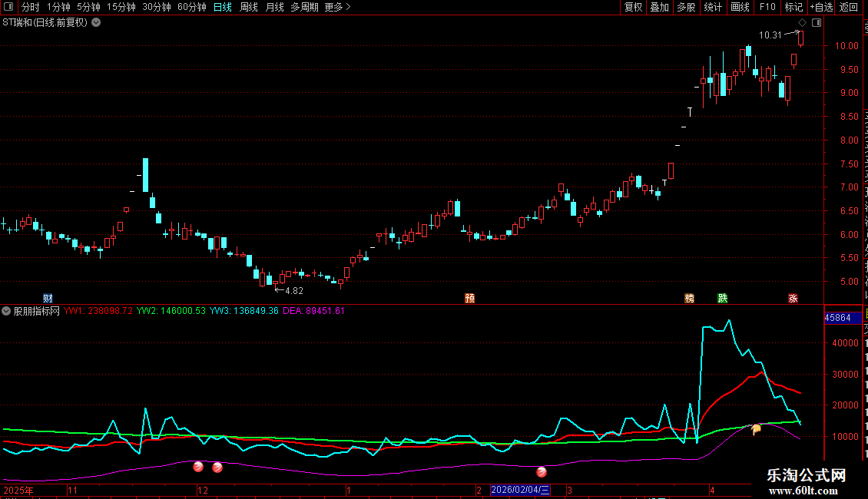Click the panel layout icon at top-left
The height and width of the screenshot is (499, 868).
(x=8, y=7)
